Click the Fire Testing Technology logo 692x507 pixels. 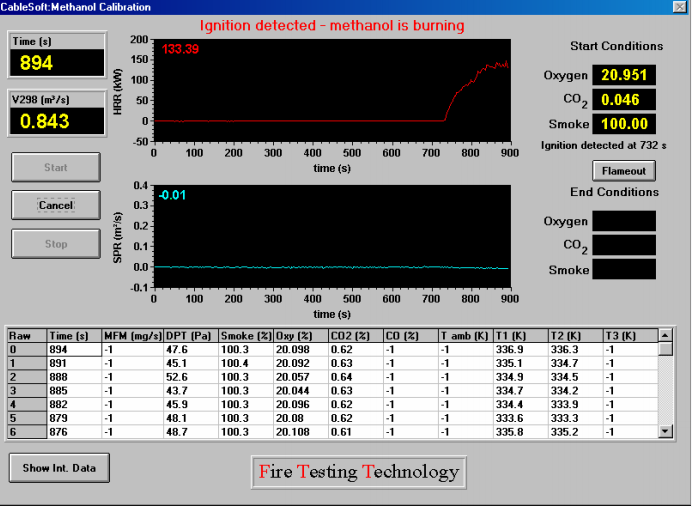pyautogui.click(x=358, y=472)
